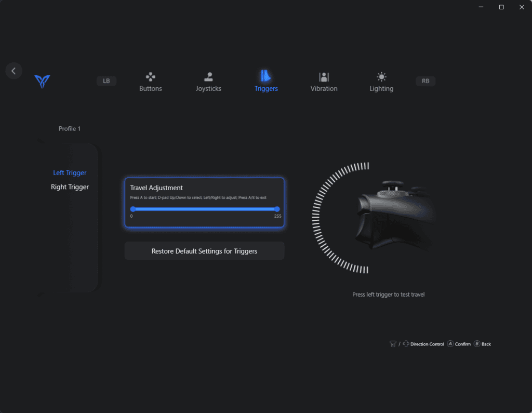This screenshot has height=413, width=532.
Task: Click the Direction Control D-pad icon
Action: pyautogui.click(x=406, y=344)
